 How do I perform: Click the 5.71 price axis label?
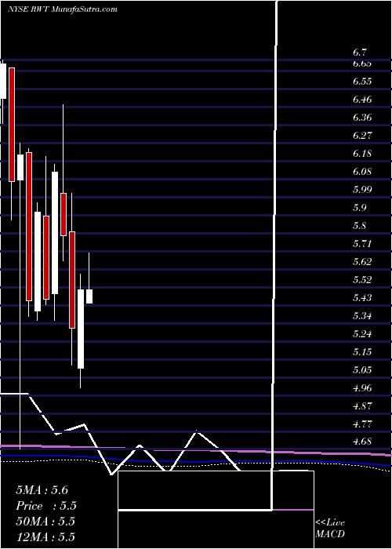(x=361, y=244)
